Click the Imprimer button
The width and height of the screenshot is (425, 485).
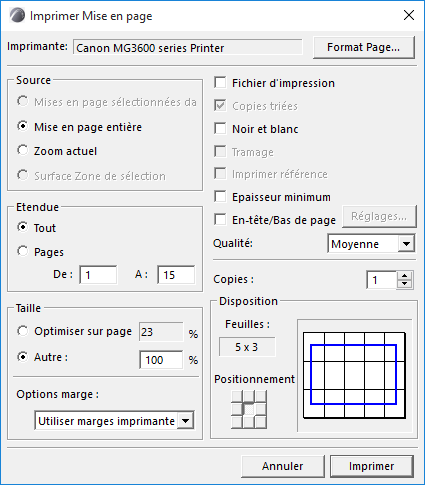[372, 466]
